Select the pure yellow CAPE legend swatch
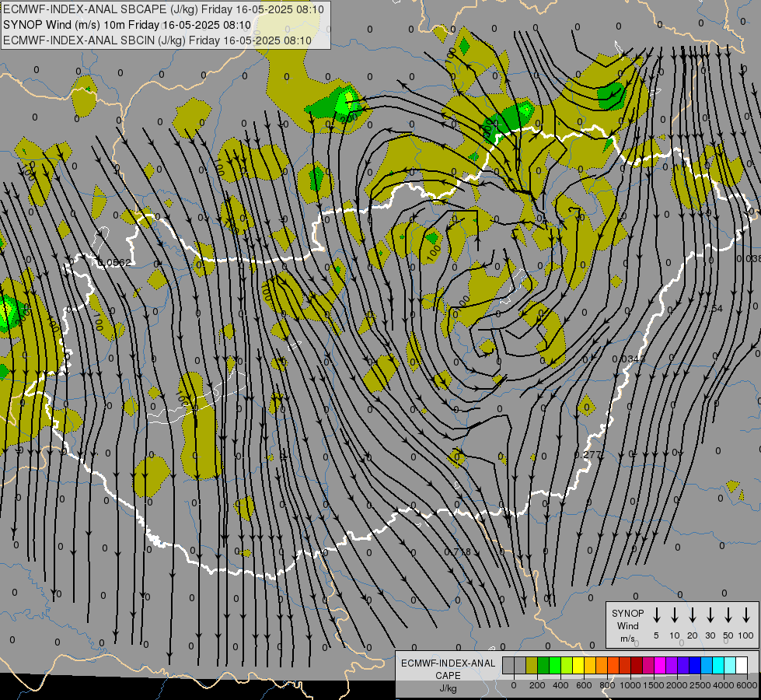The height and width of the screenshot is (700, 761). (578, 666)
